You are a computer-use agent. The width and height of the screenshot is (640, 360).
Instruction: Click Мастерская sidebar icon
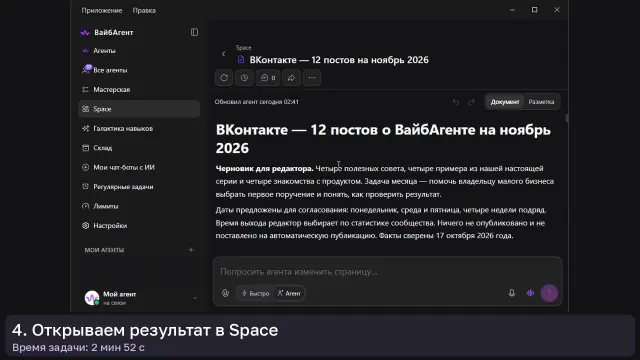tap(85, 89)
